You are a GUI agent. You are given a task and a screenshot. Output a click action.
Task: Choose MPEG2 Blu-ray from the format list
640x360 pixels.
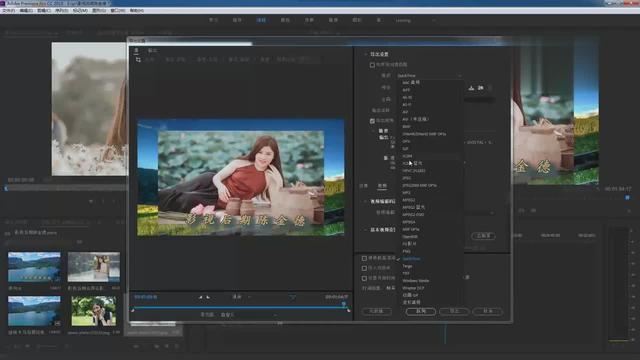[x=414, y=207]
